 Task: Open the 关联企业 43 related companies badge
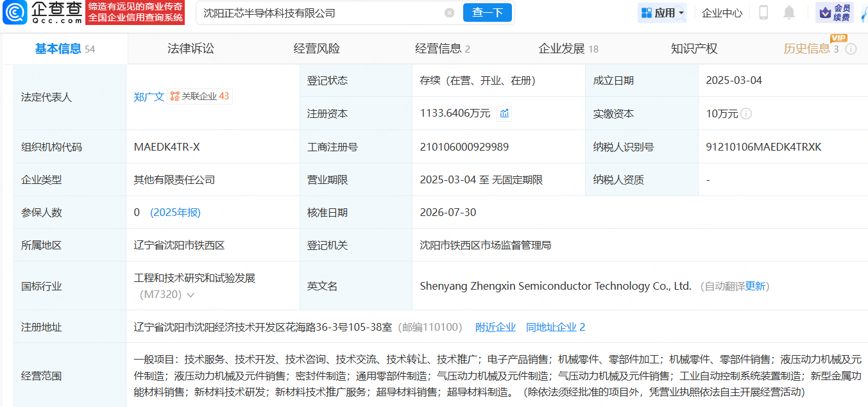point(200,96)
